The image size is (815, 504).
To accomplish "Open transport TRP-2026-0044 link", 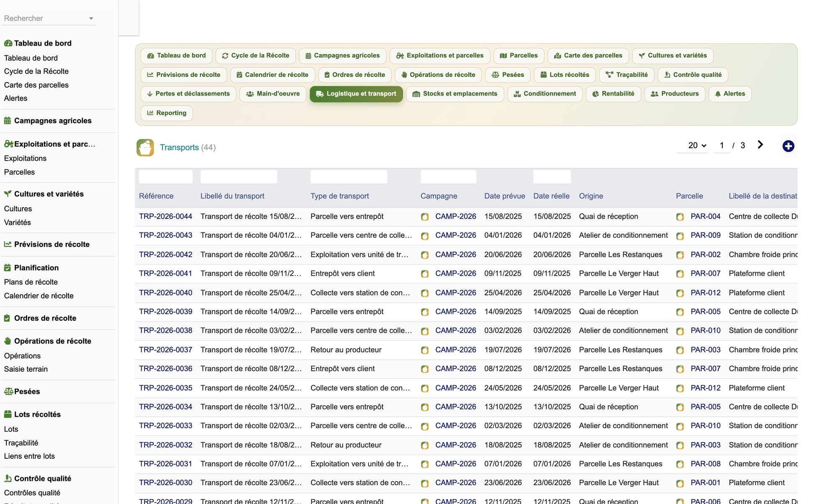I will pyautogui.click(x=165, y=216).
